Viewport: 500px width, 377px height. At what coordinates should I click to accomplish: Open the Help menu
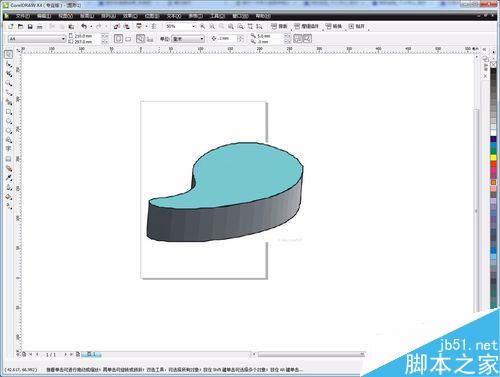[x=263, y=16]
